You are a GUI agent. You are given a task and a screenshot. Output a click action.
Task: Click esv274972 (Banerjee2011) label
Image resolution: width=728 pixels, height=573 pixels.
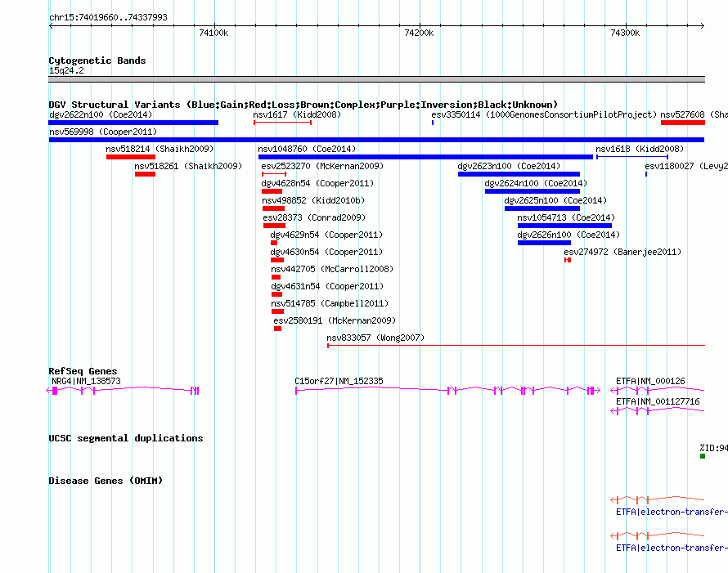coord(622,252)
